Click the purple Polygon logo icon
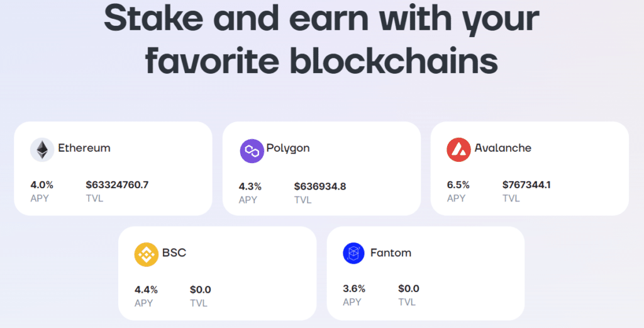Viewport: 644px width, 328px height. (x=252, y=151)
